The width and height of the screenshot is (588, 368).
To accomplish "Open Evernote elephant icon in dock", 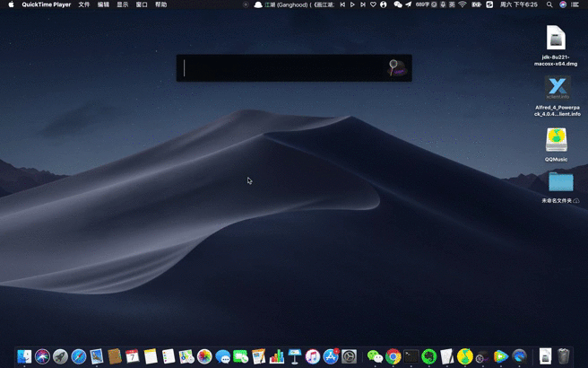I will click(x=429, y=356).
